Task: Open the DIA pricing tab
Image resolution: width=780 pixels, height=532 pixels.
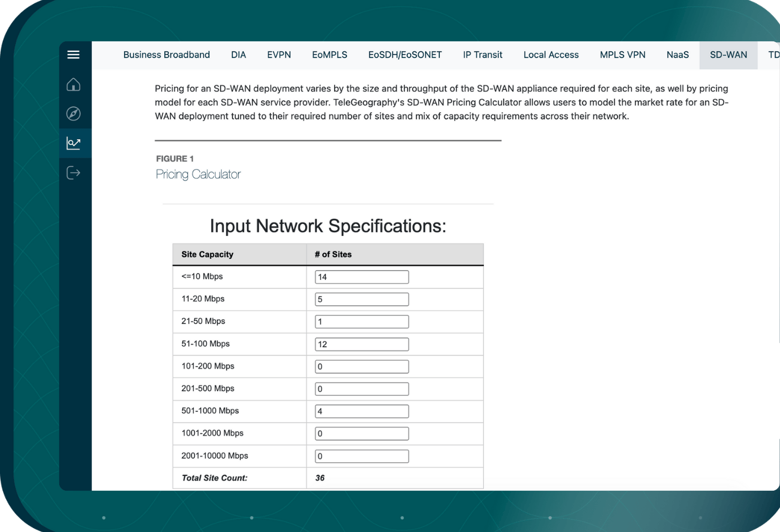Action: pos(238,55)
